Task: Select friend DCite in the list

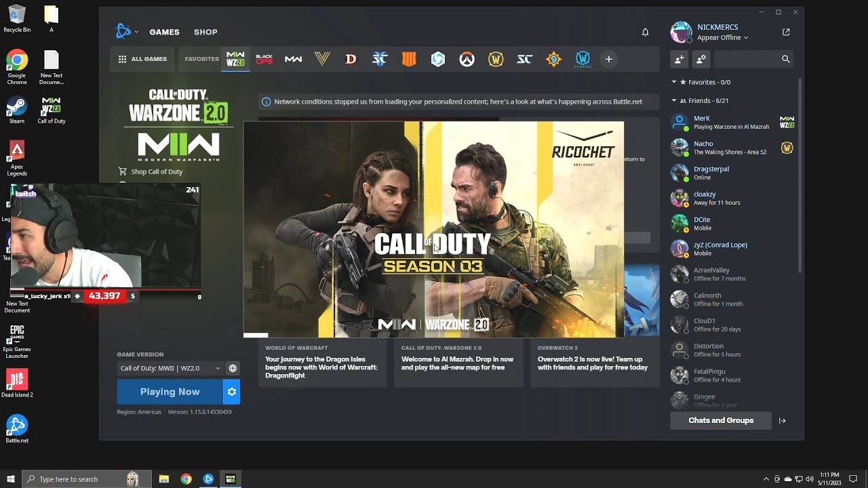Action: tap(732, 224)
